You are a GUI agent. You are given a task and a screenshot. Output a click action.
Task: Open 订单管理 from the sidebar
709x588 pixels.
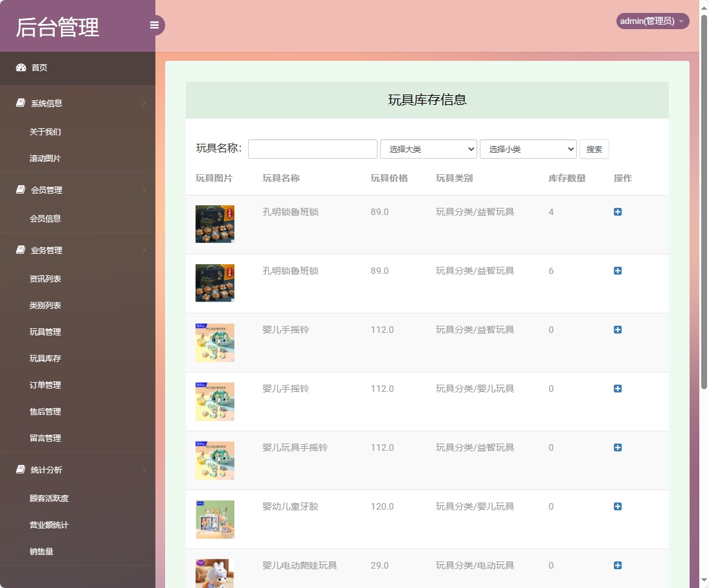[44, 385]
